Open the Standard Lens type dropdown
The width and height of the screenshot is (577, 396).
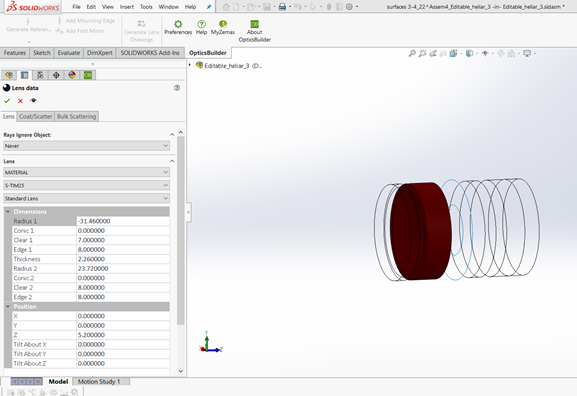click(86, 198)
